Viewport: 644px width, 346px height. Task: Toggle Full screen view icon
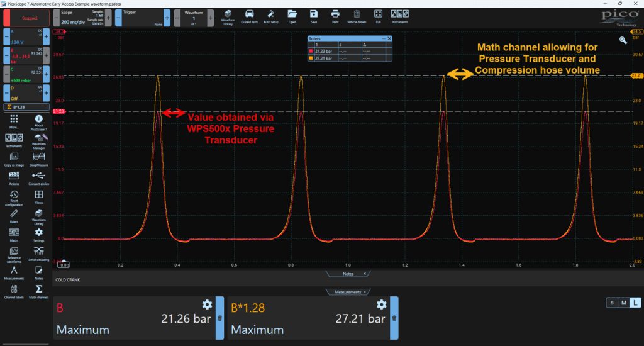coord(378,16)
